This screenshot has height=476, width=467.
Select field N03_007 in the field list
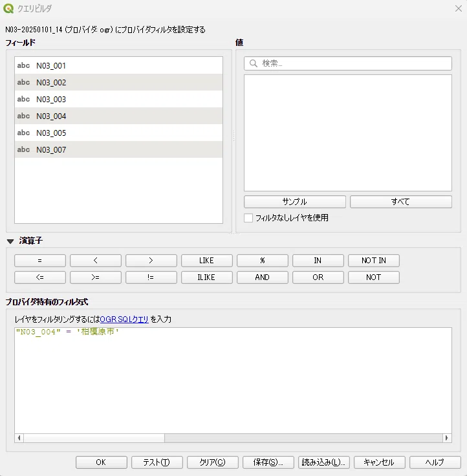[118, 149]
